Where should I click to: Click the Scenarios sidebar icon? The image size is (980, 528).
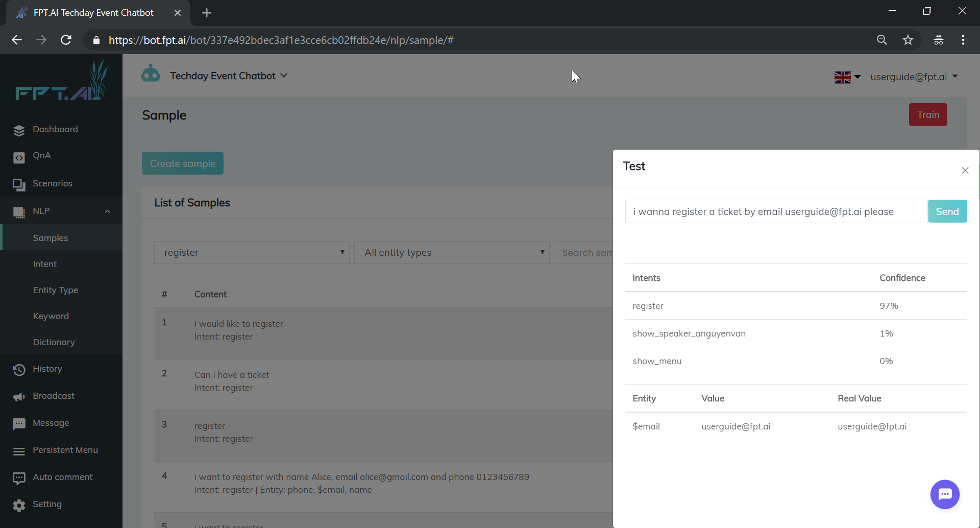point(19,185)
